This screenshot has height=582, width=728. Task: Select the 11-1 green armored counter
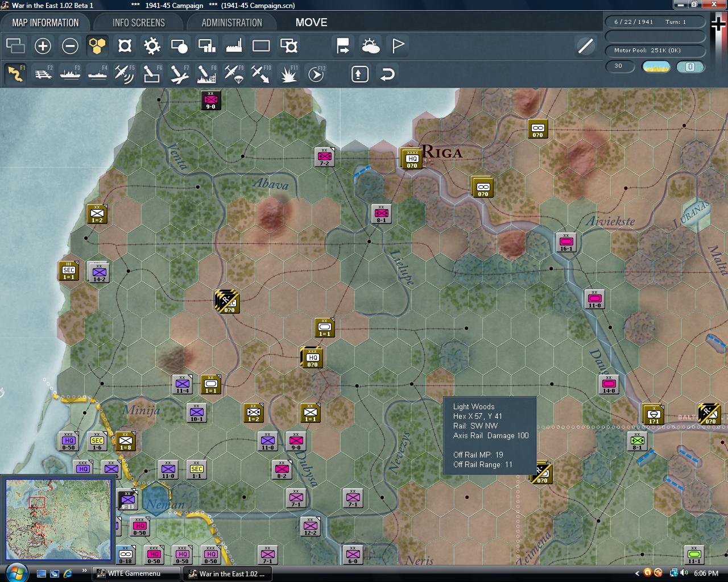pos(694,555)
